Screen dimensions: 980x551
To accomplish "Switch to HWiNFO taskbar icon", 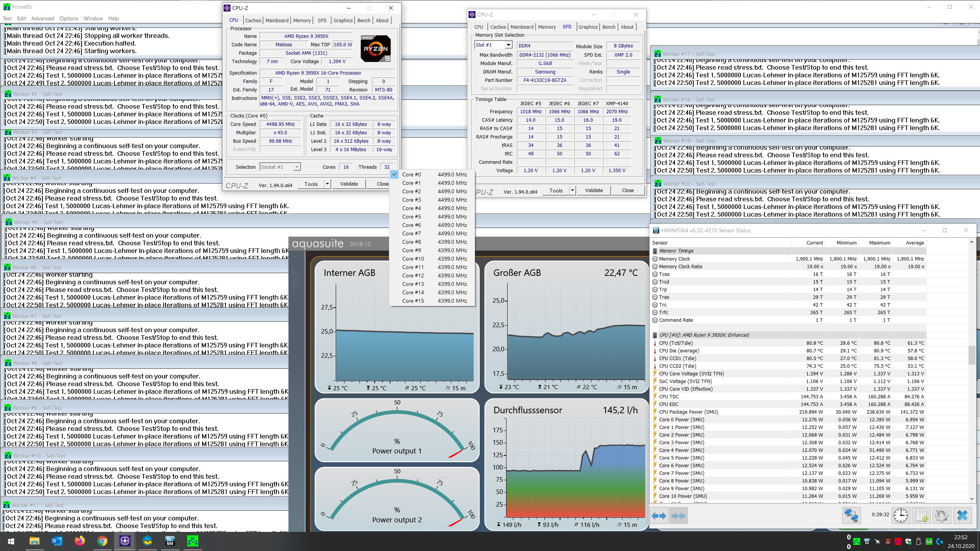I will pyautogui.click(x=170, y=541).
